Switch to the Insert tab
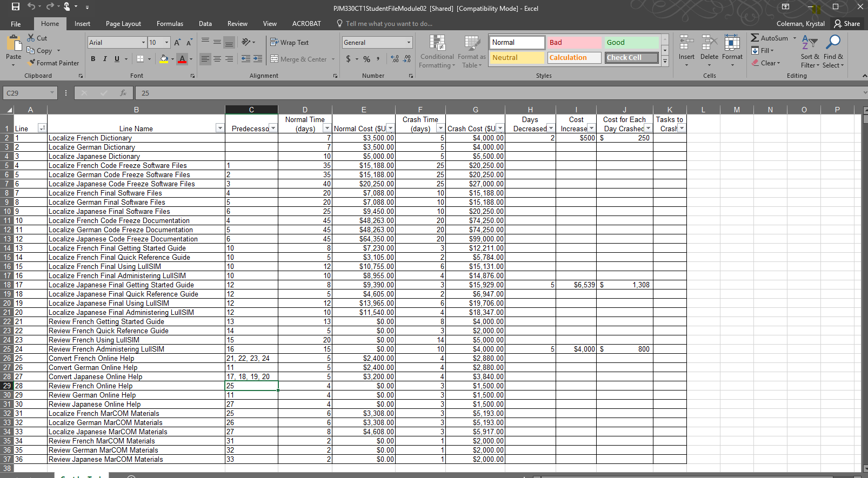The height and width of the screenshot is (478, 868). tap(82, 24)
